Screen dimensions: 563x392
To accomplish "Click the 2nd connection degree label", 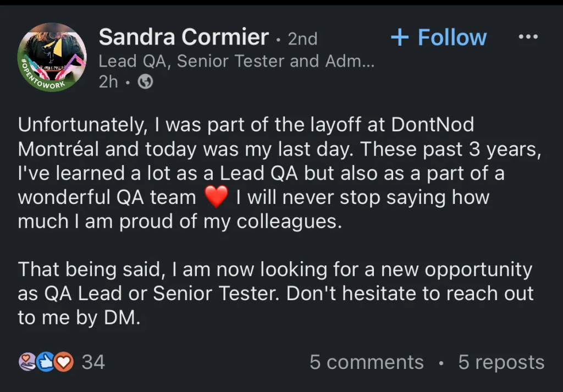I will coord(302,38).
